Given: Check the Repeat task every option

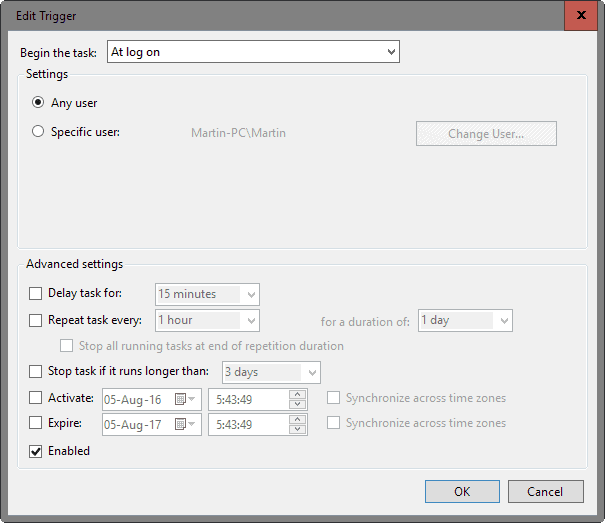Looking at the screenshot, I should pos(37,321).
